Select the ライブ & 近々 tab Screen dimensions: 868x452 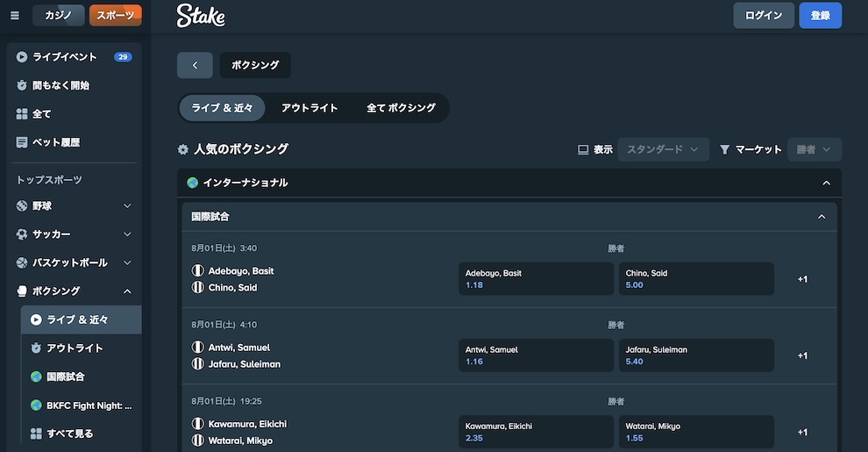[x=222, y=108]
